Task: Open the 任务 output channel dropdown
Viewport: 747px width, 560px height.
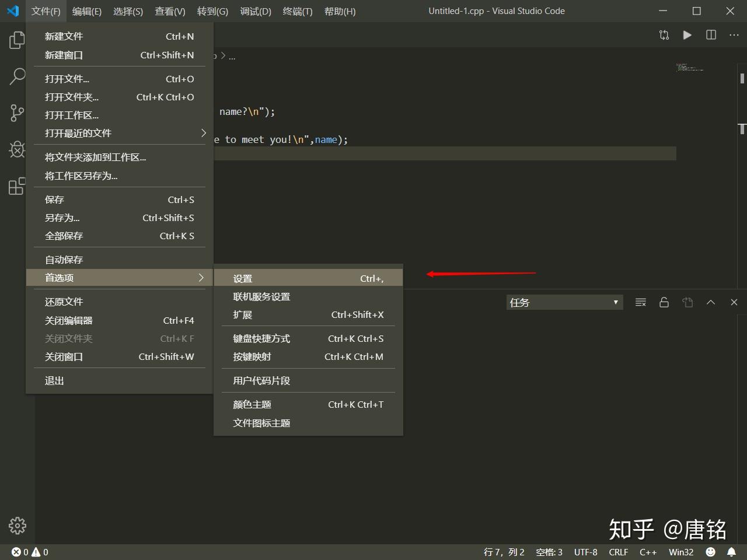Action: pyautogui.click(x=564, y=302)
